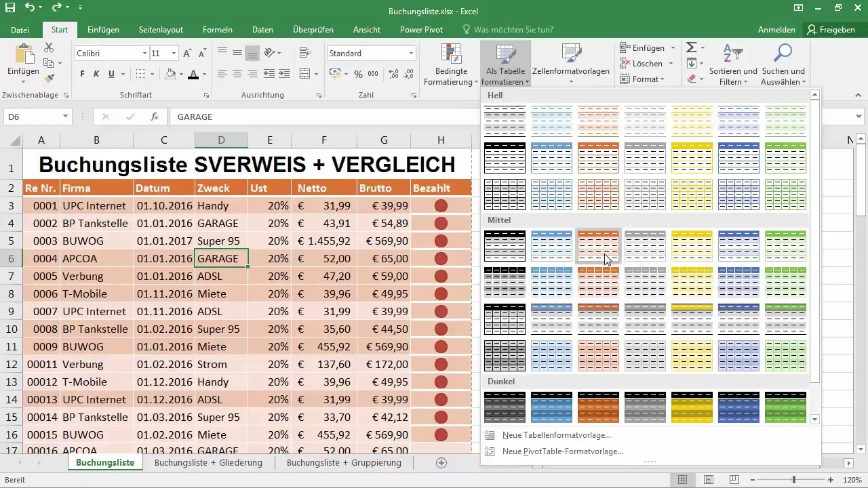Toggle italic formatting (K)
Viewport: 868px width, 488px height.
click(96, 74)
